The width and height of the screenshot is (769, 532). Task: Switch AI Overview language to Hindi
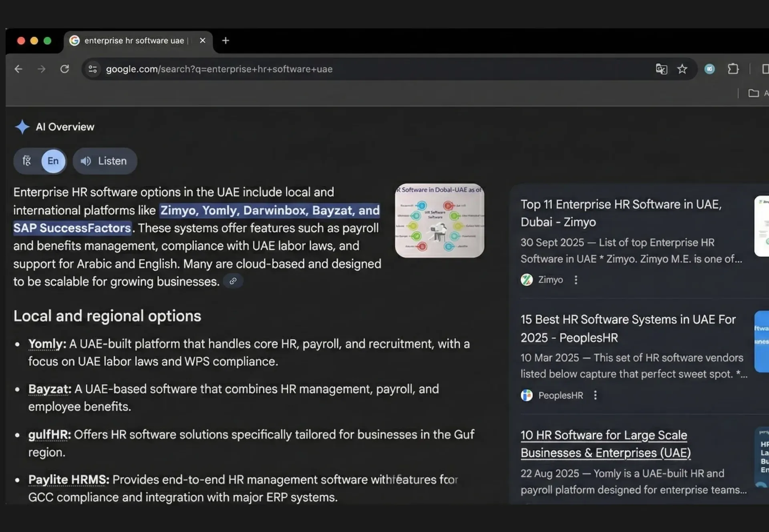pyautogui.click(x=27, y=161)
